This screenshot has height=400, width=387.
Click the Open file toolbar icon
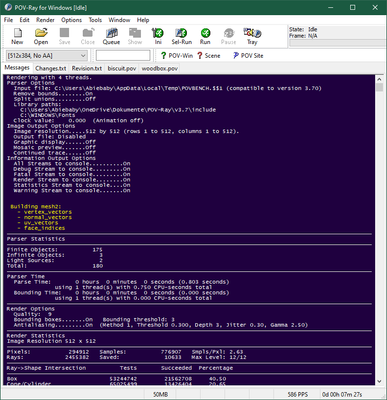(41, 36)
